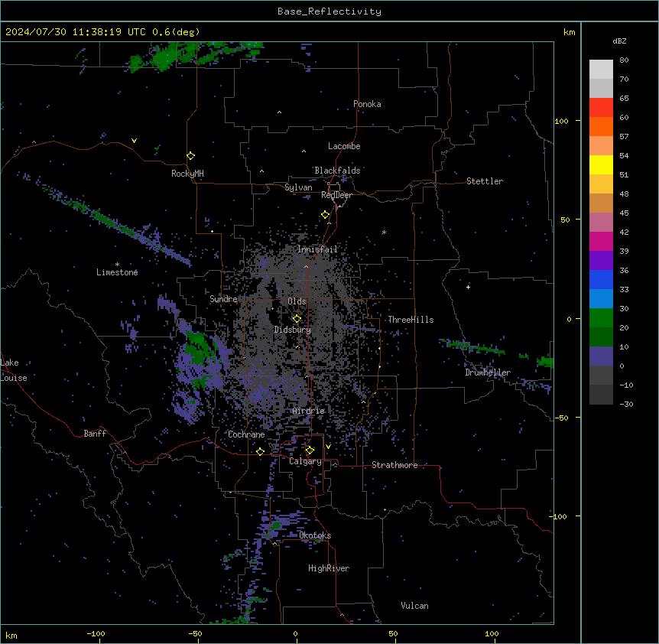Click the Limestone label
Screen dimensions: 659x644
pyautogui.click(x=117, y=272)
